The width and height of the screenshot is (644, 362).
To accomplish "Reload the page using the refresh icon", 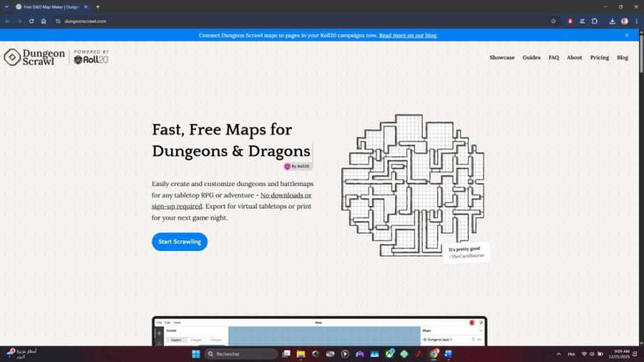I will (30, 21).
